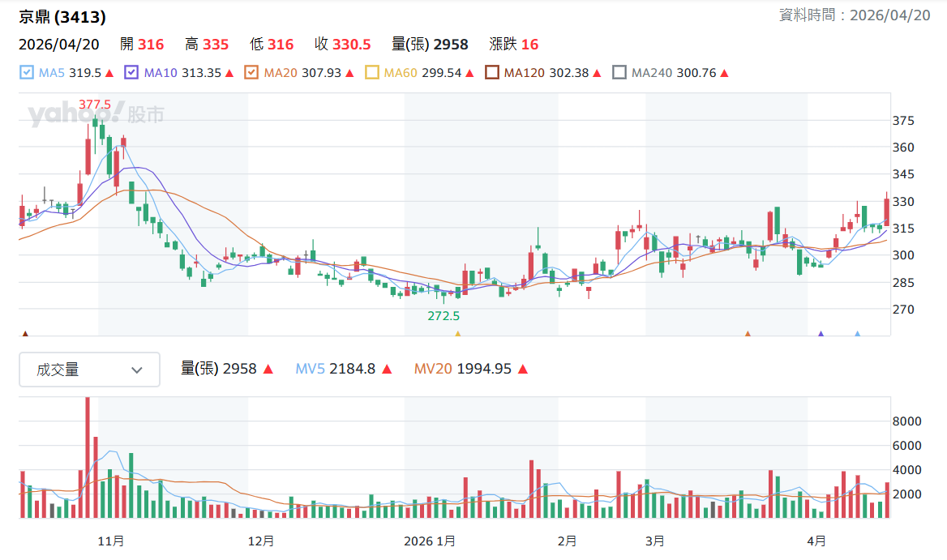Screen dimensions: 947x560
Task: Uncheck the MA10 moving average line
Action: pos(132,73)
